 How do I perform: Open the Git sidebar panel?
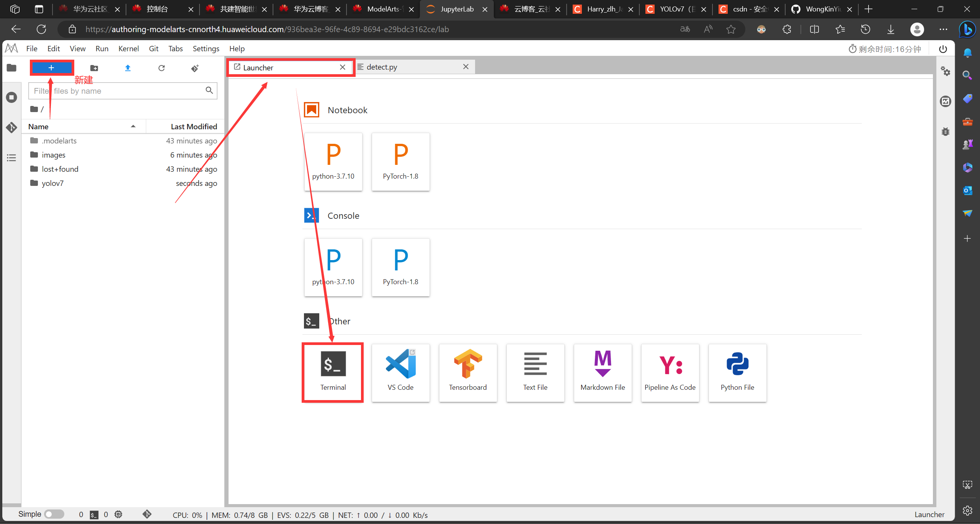coord(11,127)
